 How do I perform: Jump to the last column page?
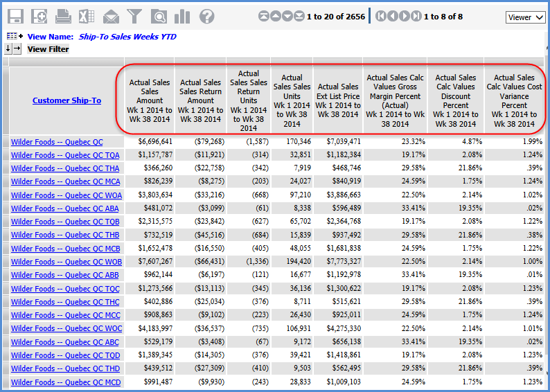(x=416, y=17)
